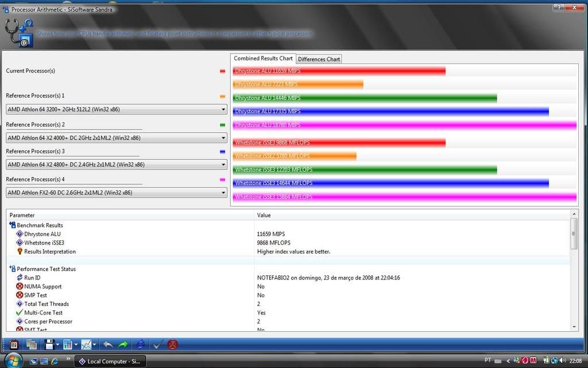Screen dimensions: 588x368
Task: Open the Athlon 64 X2 4000+ dropdown
Action: pyautogui.click(x=223, y=138)
